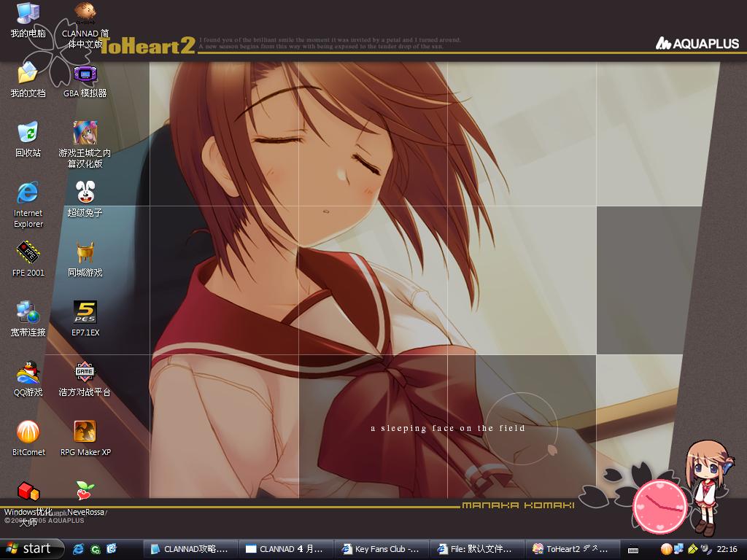Click the NeveRossa cherry icon
The height and width of the screenshot is (560, 747).
[85, 499]
